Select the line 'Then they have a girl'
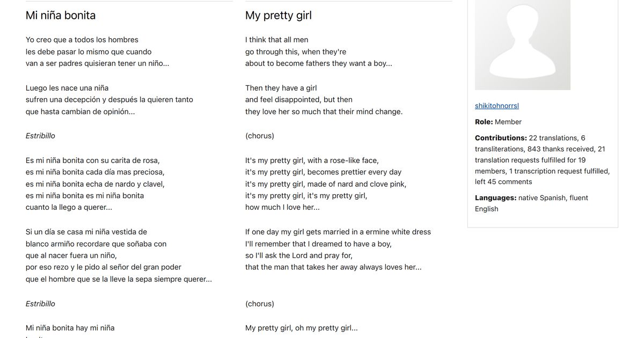The width and height of the screenshot is (644, 338). coord(281,88)
